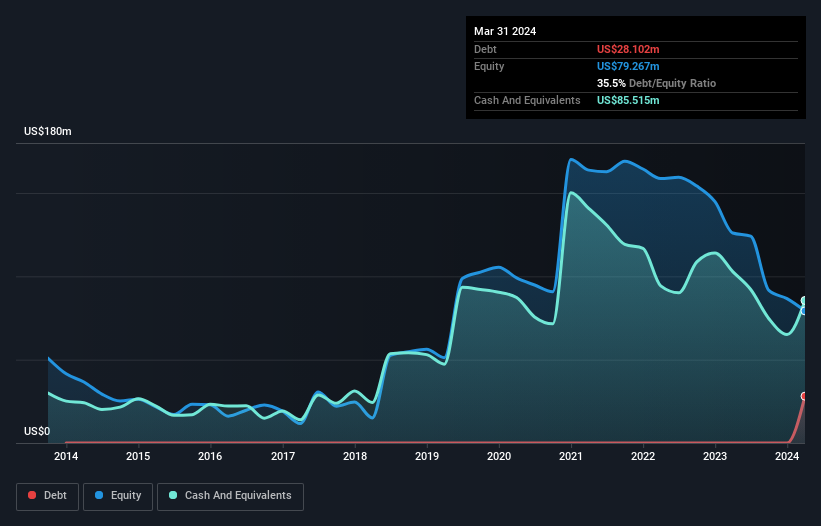Click the Debt value US$28.102m in tooltip

click(628, 49)
